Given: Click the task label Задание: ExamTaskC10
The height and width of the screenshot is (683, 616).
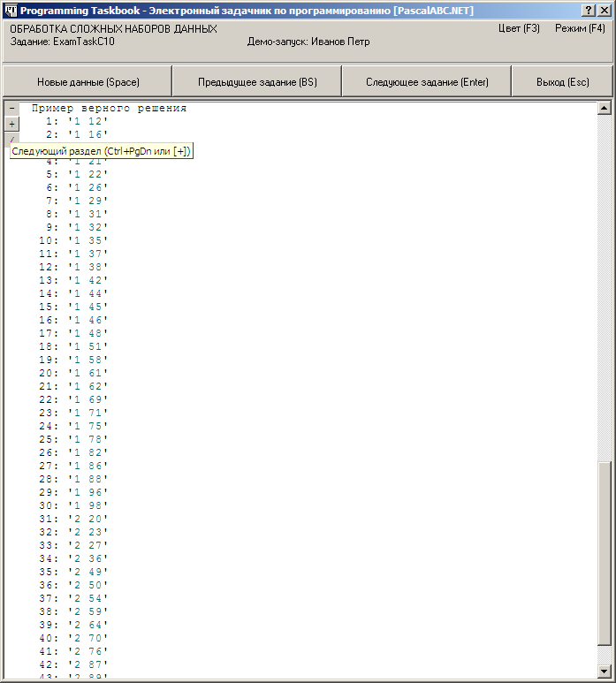Looking at the screenshot, I should (62, 42).
